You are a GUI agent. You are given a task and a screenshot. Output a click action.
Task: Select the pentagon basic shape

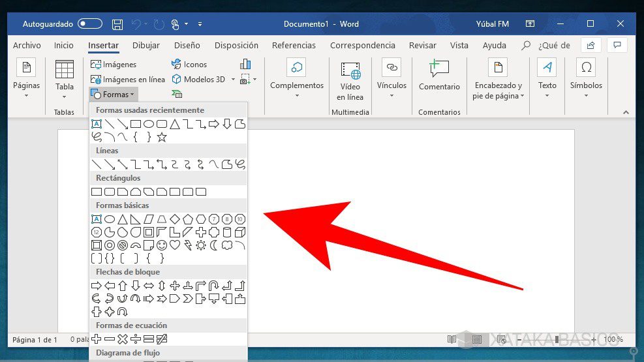pos(188,219)
